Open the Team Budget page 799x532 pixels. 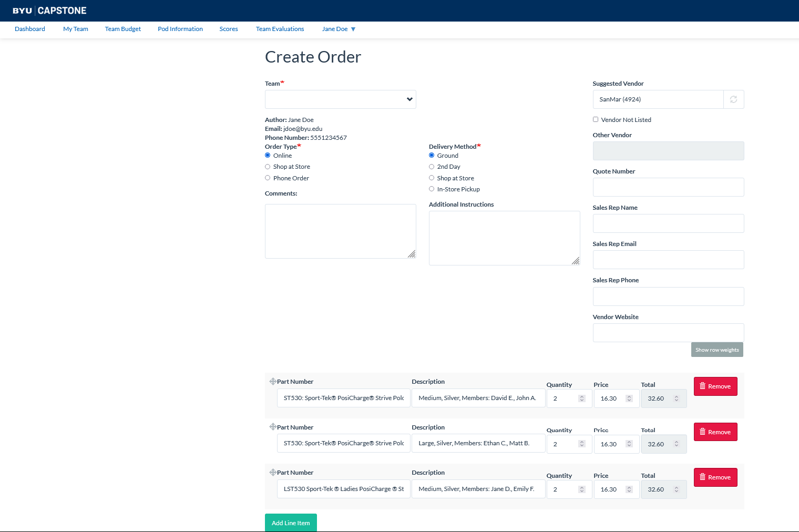pos(123,29)
